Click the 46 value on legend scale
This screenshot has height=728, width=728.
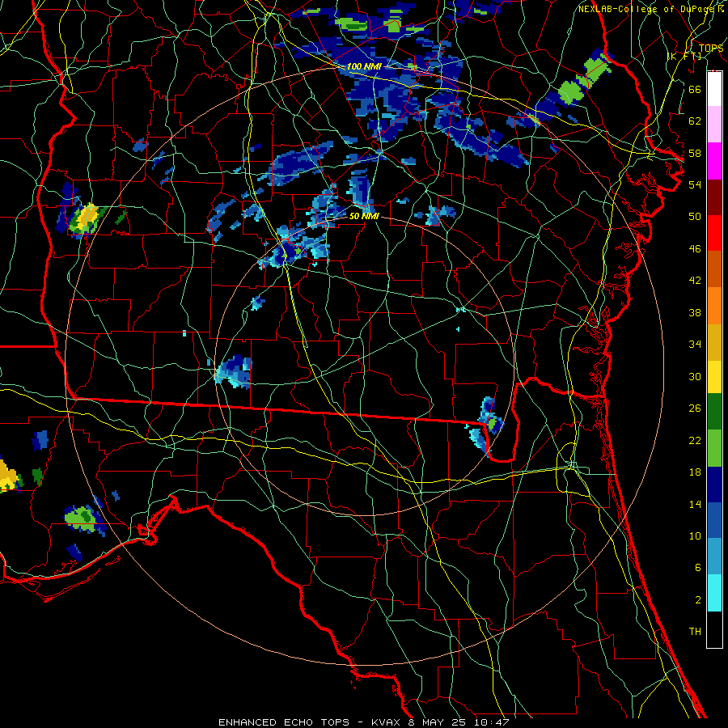[695, 249]
